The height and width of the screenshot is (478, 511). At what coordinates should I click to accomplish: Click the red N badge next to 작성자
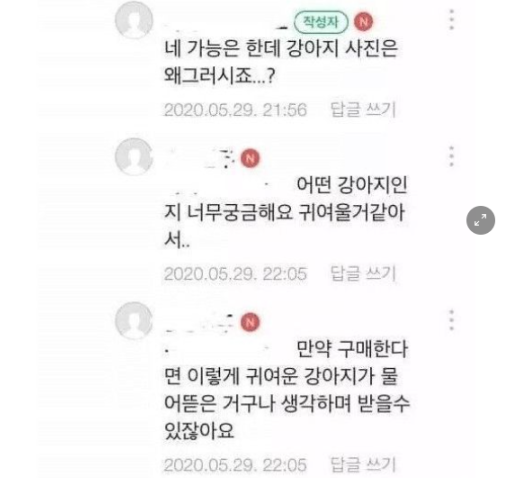click(x=363, y=22)
